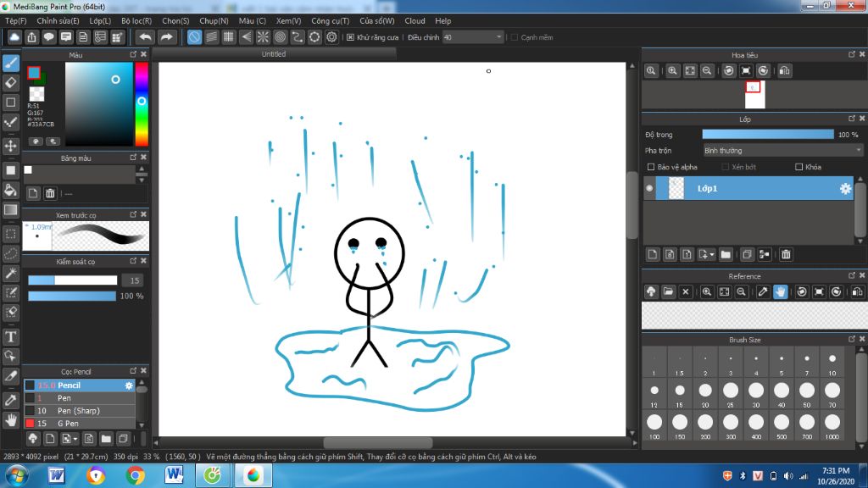Adjust the brush size slider
Viewport: 868px width, 488px height.
73,280
